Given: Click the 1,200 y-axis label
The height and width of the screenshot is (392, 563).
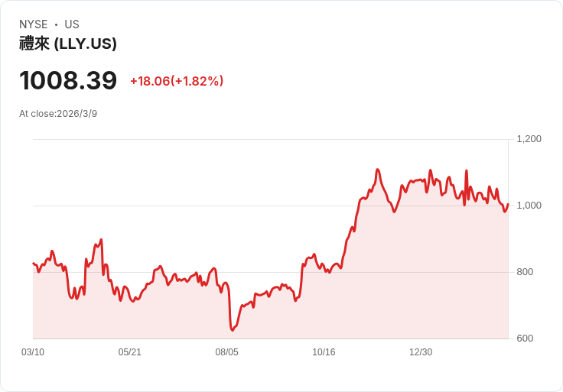Looking at the screenshot, I should click(x=529, y=139).
